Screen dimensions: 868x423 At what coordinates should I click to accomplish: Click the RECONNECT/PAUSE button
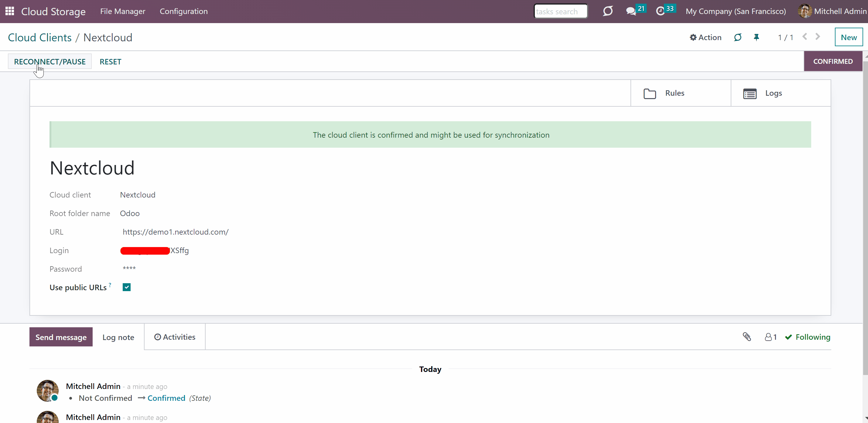pyautogui.click(x=50, y=61)
